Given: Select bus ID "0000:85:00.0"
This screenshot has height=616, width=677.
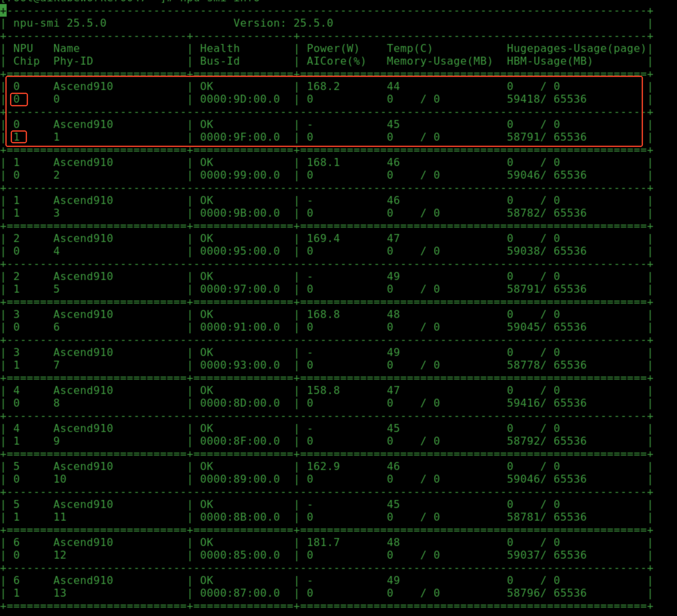Looking at the screenshot, I should coord(240,555).
